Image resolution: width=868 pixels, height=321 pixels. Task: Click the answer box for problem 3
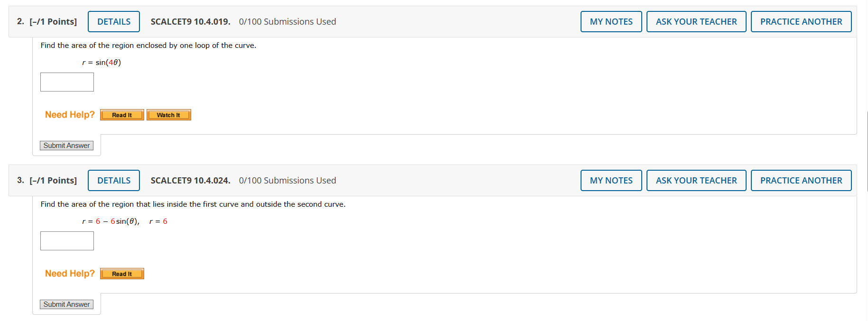pyautogui.click(x=66, y=240)
